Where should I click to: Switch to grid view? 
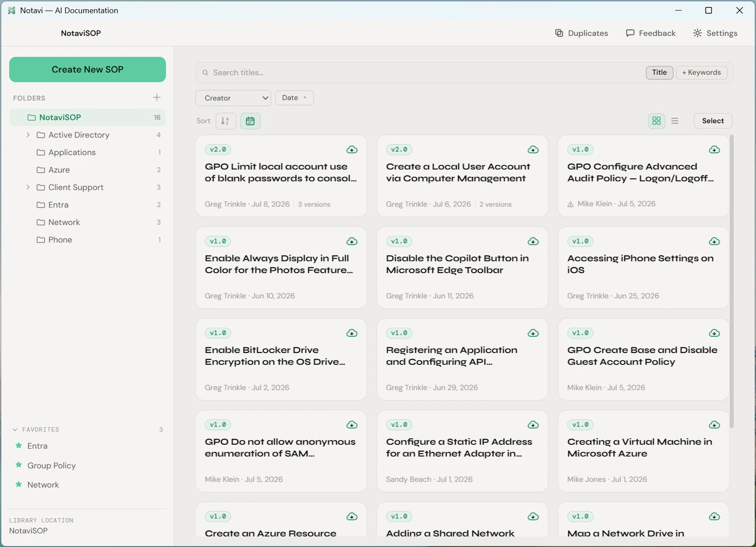pyautogui.click(x=656, y=121)
